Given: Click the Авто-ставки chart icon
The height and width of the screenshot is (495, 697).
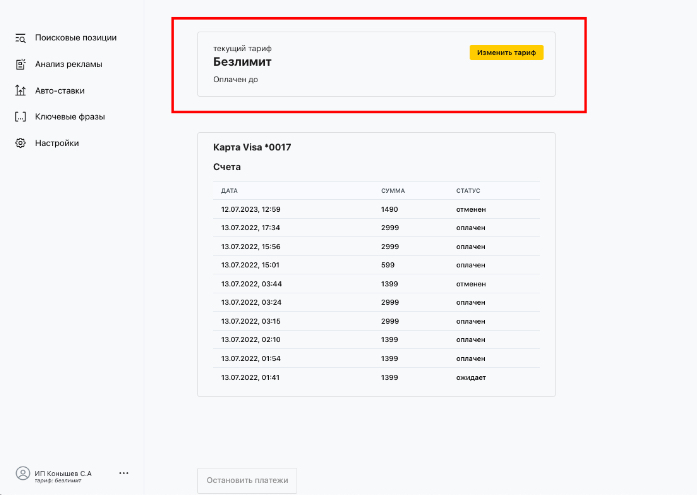Looking at the screenshot, I should 20,91.
